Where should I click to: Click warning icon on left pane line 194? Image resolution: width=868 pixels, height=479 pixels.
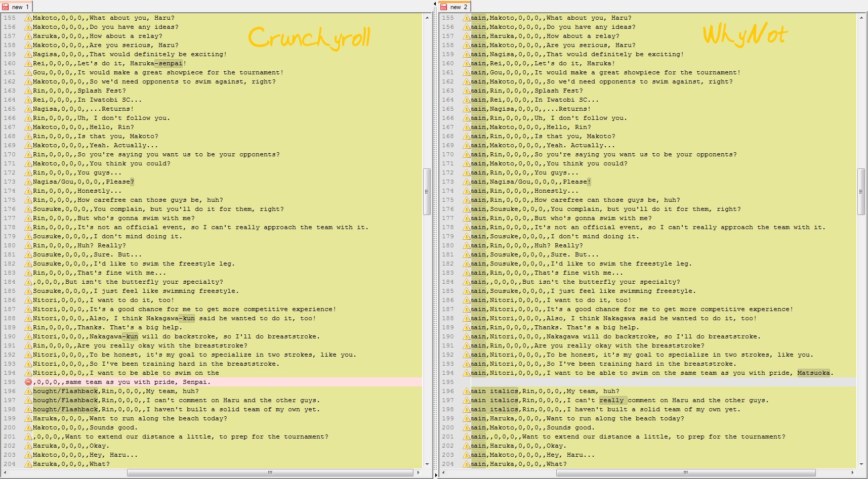coord(28,373)
